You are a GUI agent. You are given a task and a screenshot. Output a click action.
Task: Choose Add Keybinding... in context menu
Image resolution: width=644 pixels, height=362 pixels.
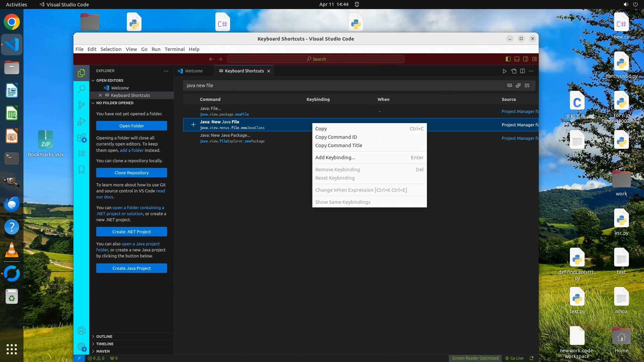point(335,158)
